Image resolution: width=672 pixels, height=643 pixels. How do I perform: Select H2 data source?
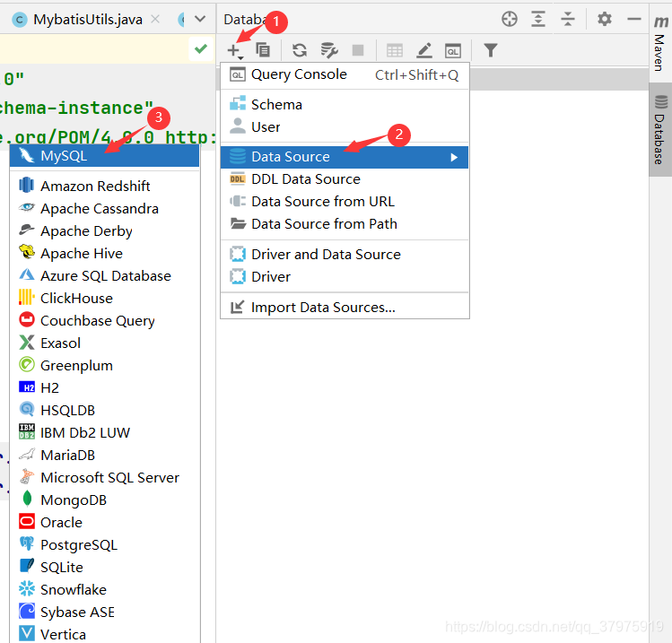(105, 388)
